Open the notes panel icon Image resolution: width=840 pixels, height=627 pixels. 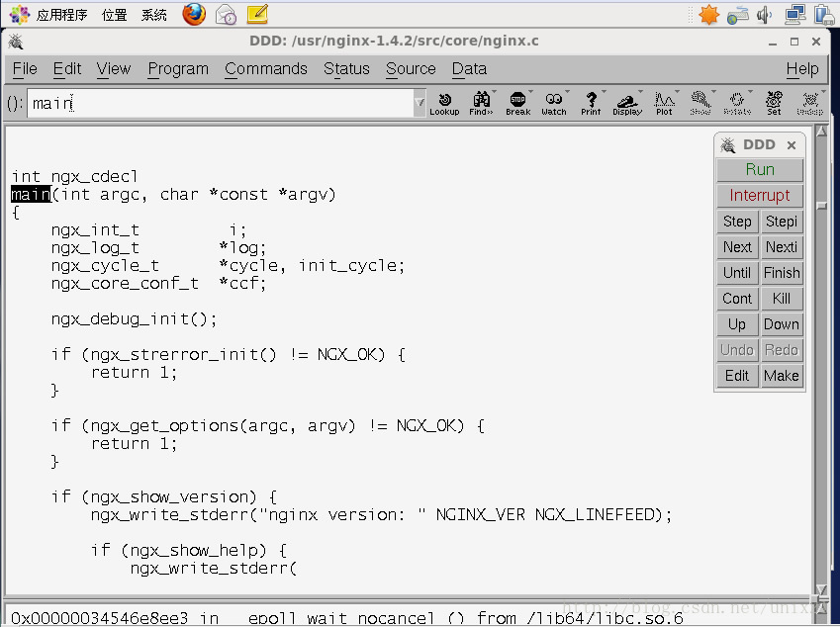coord(257,14)
